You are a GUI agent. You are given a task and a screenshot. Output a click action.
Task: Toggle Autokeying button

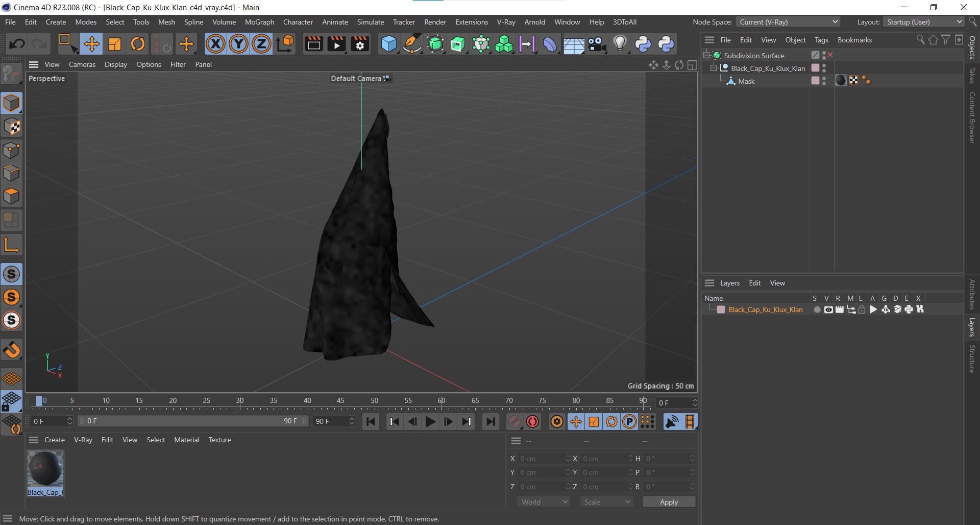point(533,422)
